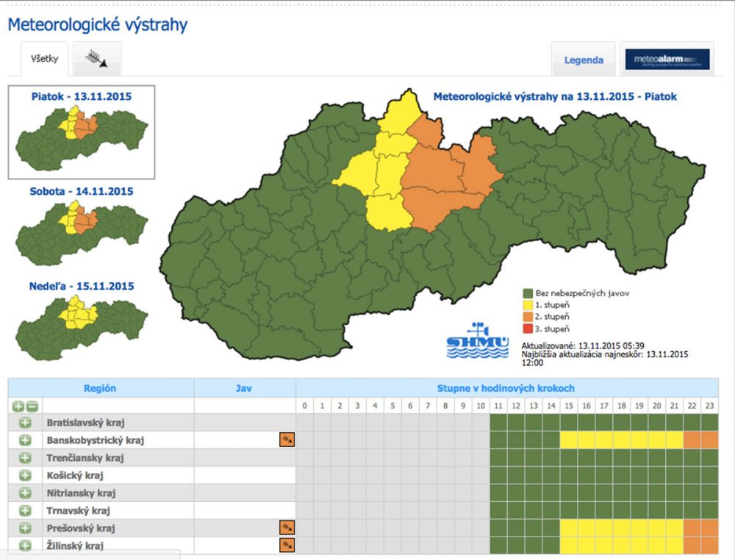Select the Nedeľa 15.11.2015 map thumbnail

coord(81,317)
